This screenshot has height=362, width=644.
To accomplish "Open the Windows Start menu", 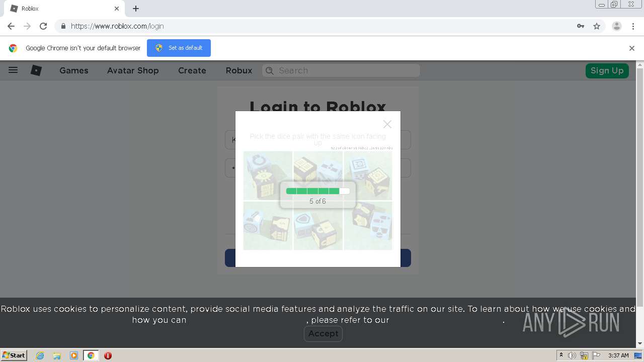I will tap(14, 355).
